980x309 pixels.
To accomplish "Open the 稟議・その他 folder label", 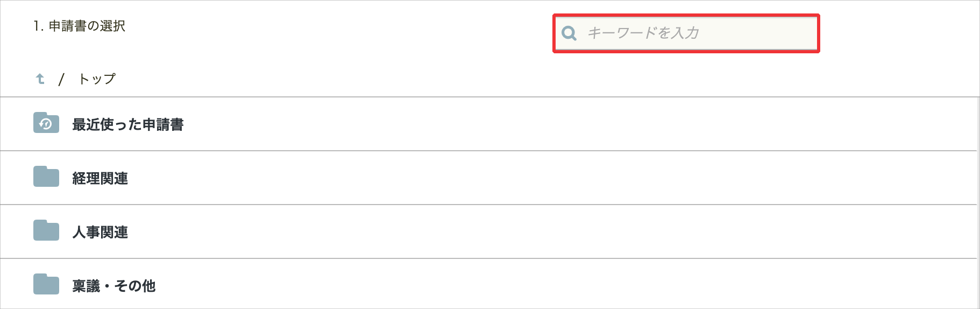I will pos(114,286).
